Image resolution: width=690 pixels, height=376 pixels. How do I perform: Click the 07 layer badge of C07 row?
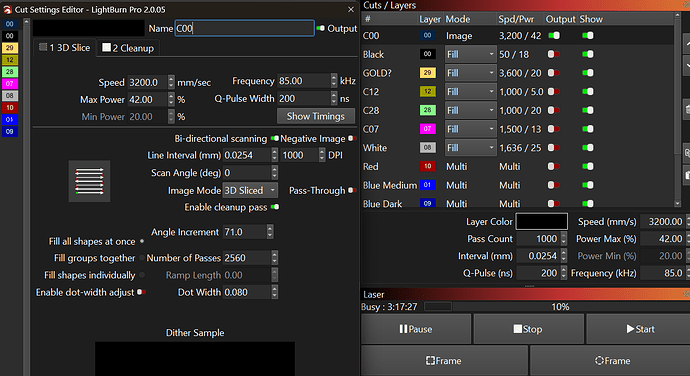(427, 129)
